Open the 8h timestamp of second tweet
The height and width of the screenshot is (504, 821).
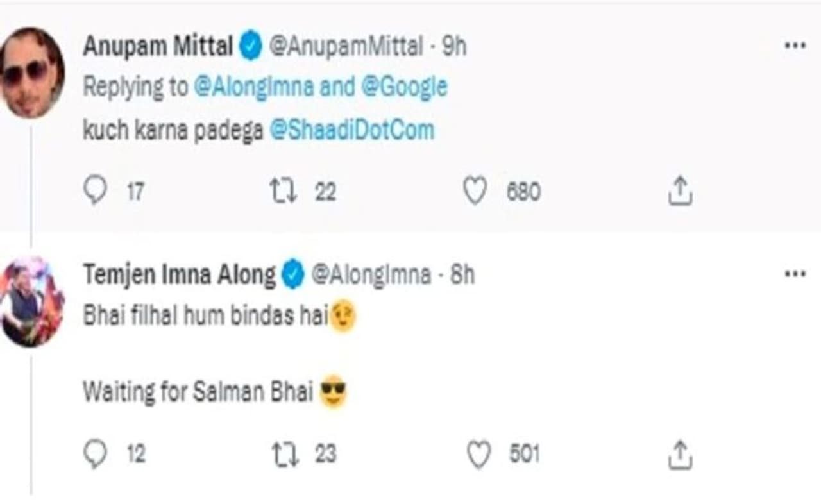462,275
